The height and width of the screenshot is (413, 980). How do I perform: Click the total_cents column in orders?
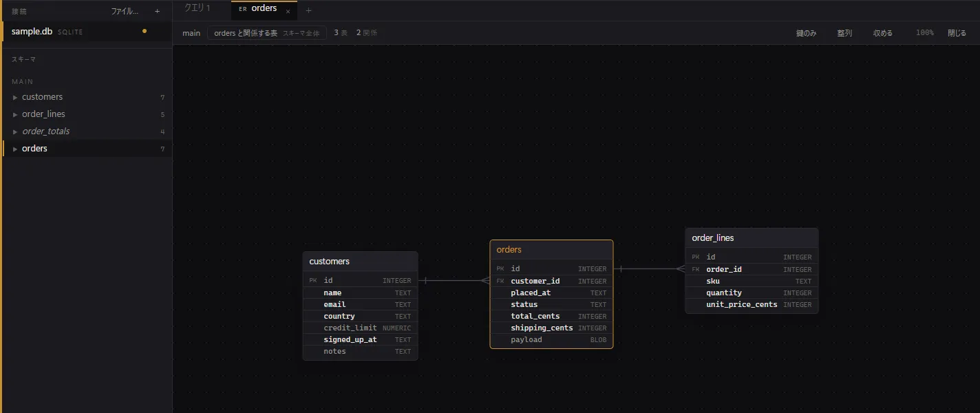tap(551, 316)
